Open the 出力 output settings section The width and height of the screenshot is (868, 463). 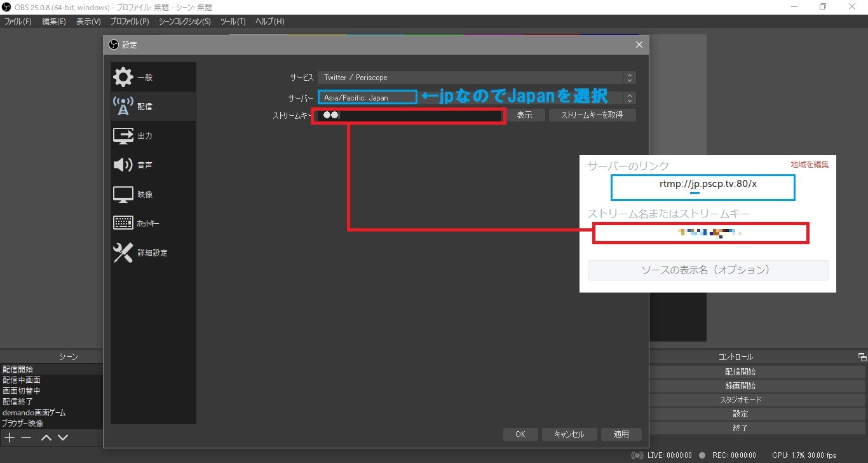tap(153, 135)
